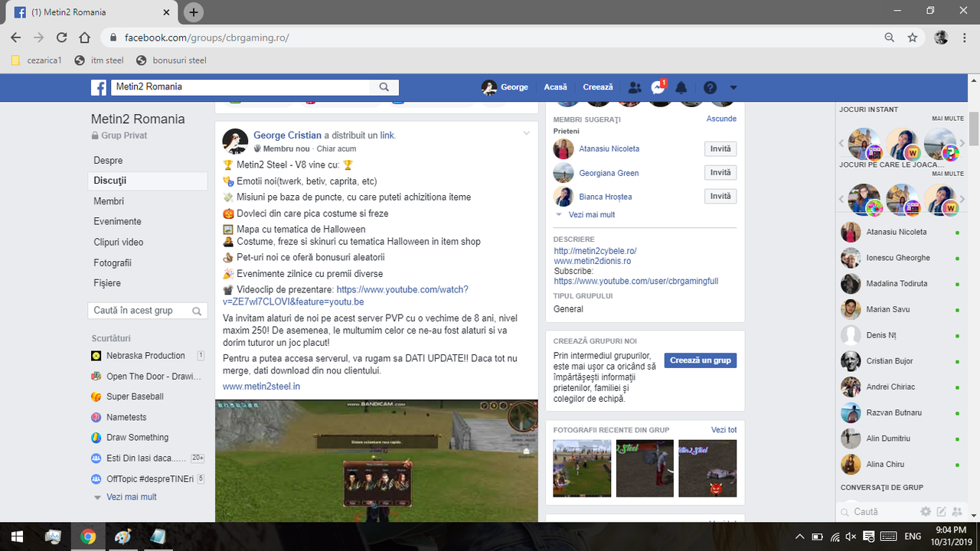
Task: Open the metin2cybele.ro description link
Action: coord(595,251)
